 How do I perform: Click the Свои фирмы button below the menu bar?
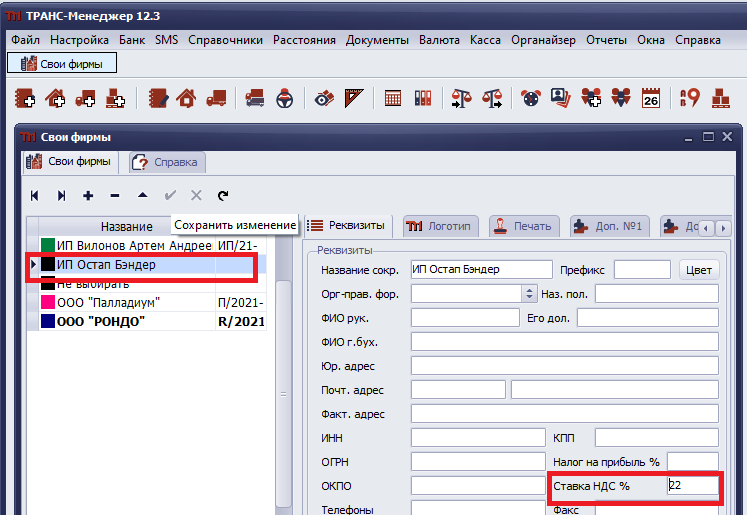tap(63, 63)
